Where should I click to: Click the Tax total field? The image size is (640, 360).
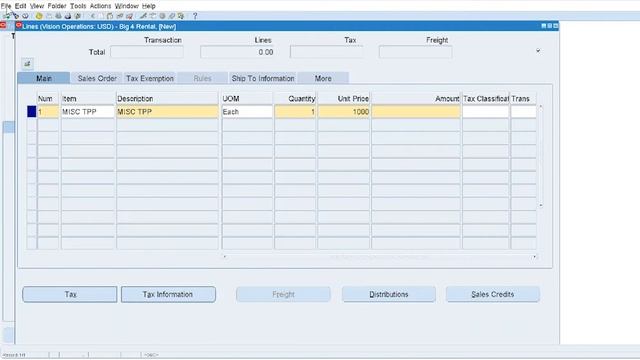pos(327,52)
